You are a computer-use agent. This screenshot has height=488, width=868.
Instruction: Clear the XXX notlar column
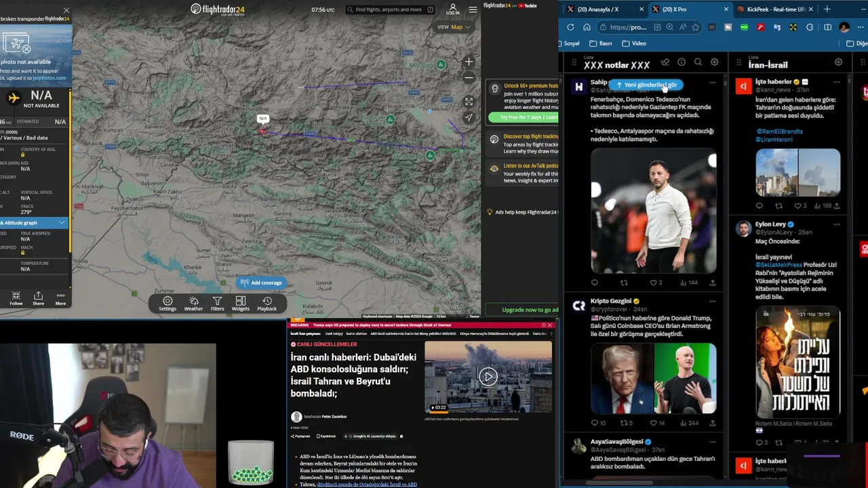[665, 62]
